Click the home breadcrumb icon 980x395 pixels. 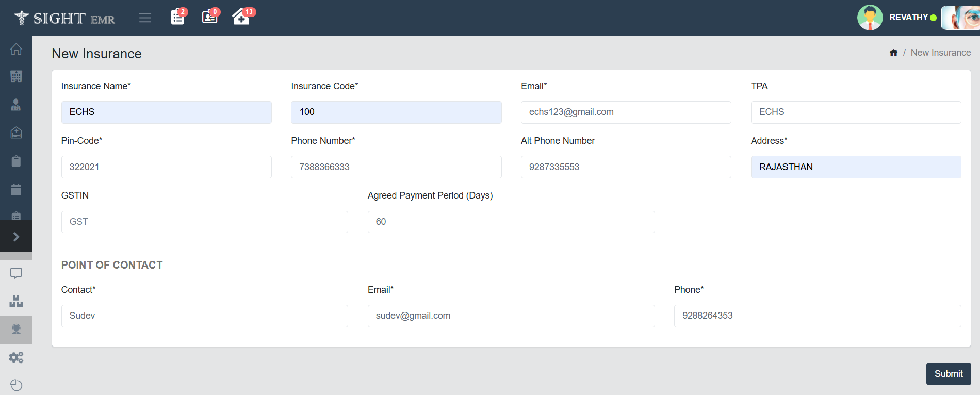pyautogui.click(x=893, y=53)
